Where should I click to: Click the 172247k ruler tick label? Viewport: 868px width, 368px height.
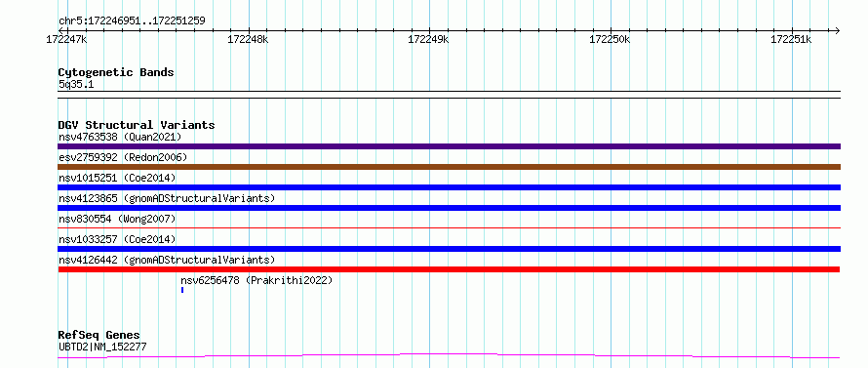point(67,39)
